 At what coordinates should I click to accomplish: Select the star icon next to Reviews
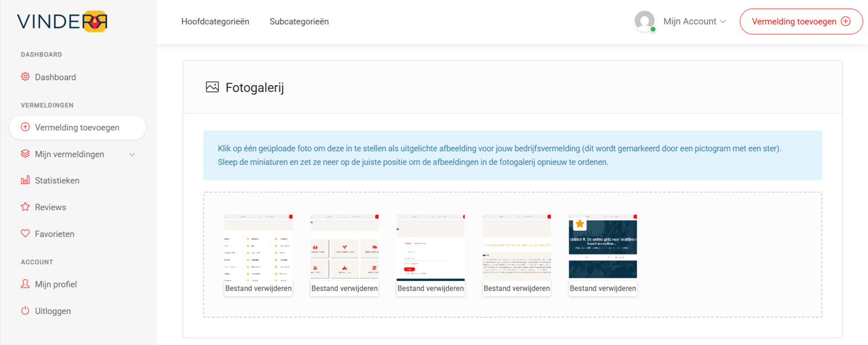tap(25, 207)
